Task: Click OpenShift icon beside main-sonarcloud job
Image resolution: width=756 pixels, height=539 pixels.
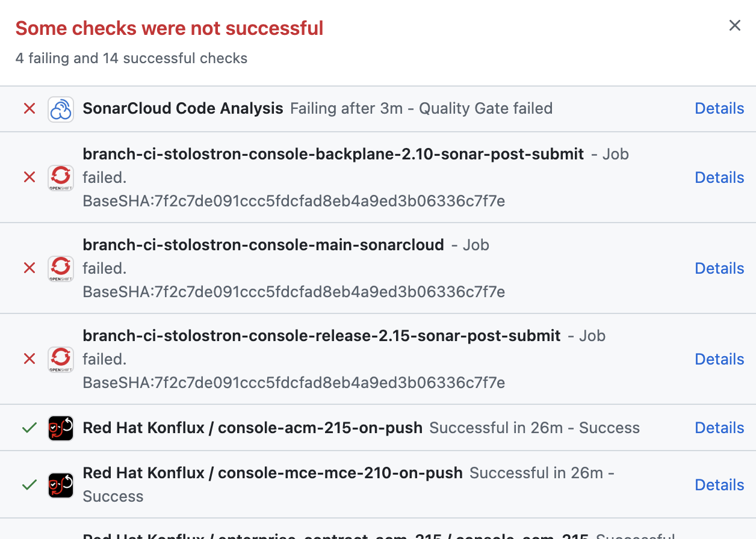Action: 61,268
